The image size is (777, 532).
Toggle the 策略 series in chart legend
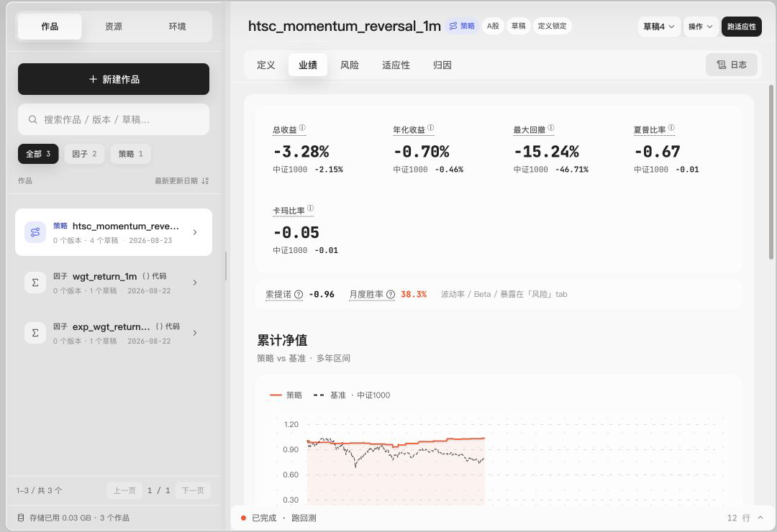click(286, 395)
